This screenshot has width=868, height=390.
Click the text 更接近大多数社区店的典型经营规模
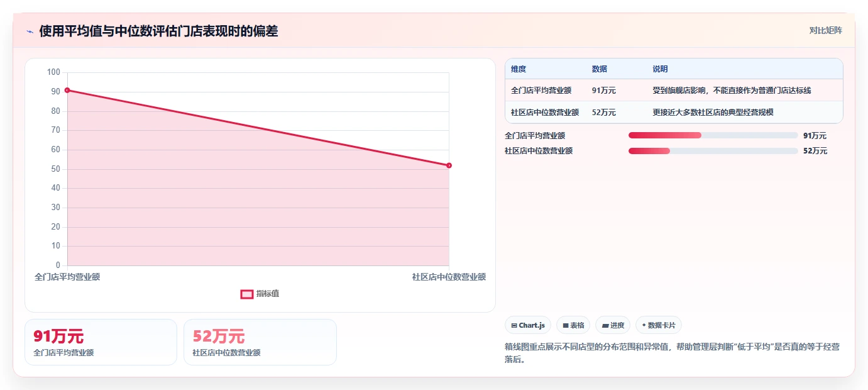(x=713, y=113)
